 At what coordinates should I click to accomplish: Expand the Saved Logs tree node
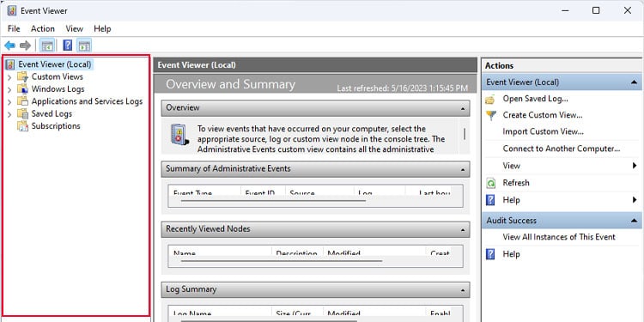[x=9, y=114]
